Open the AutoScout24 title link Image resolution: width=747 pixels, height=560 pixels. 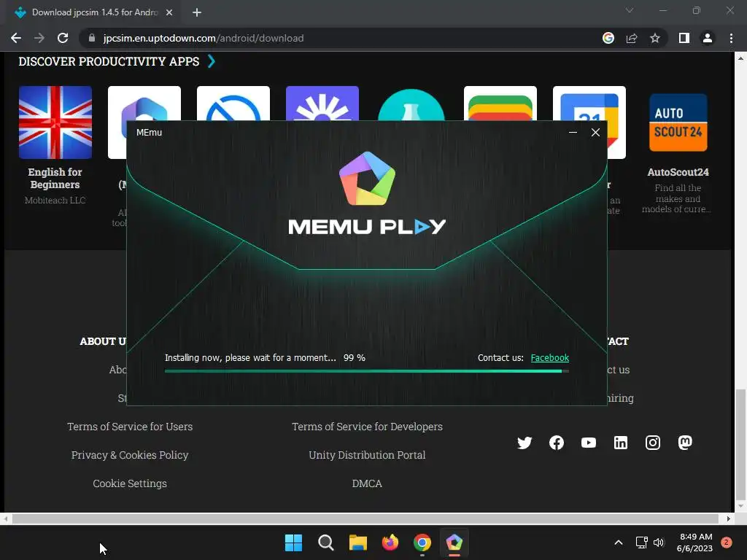point(678,172)
